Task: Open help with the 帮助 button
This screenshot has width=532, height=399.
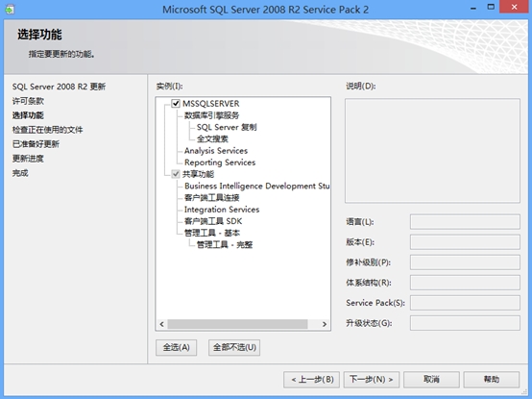Action: point(492,380)
